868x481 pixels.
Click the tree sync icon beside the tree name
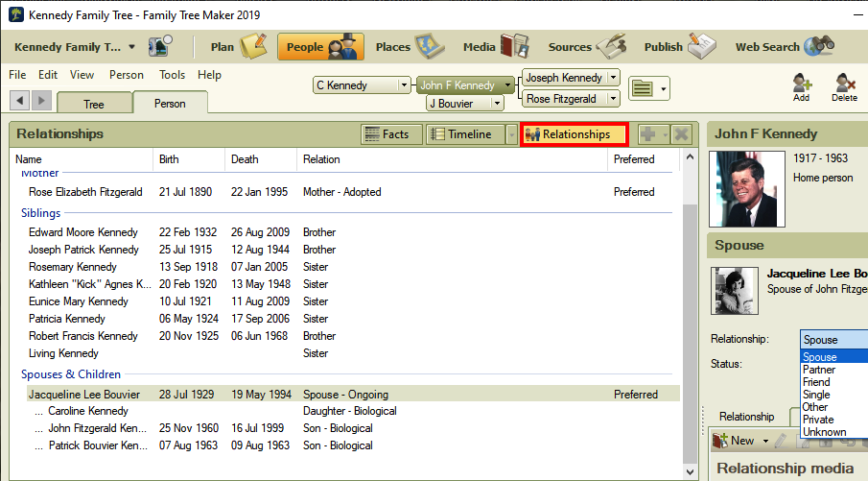pos(160,46)
